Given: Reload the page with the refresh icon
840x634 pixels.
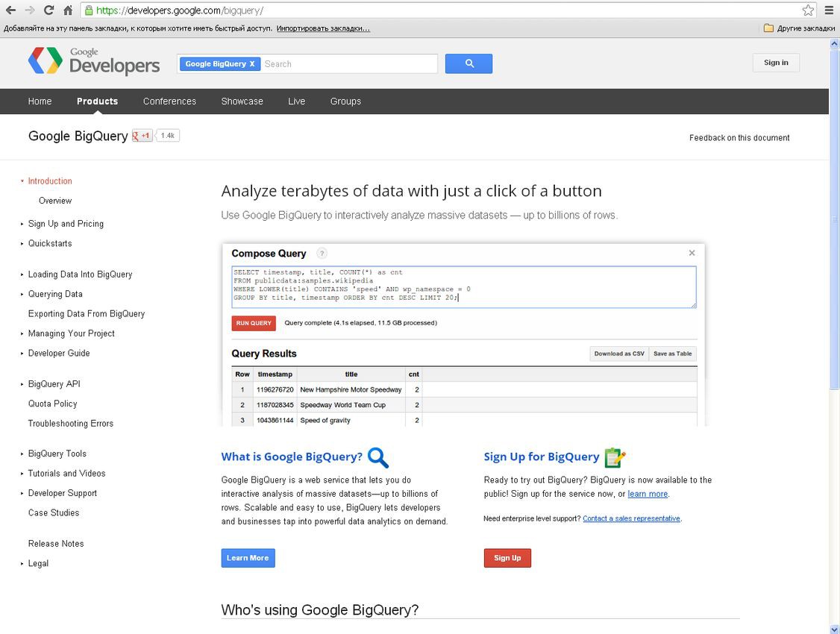Looking at the screenshot, I should [48, 10].
